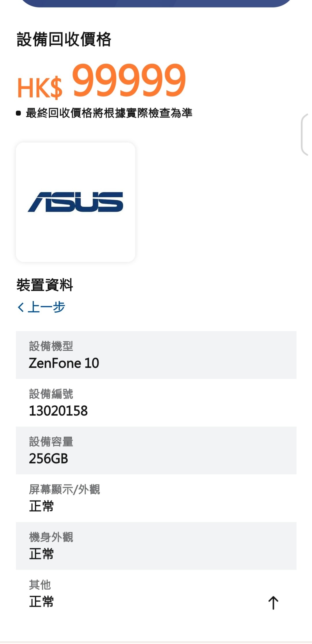Tap the 設備回收價格 heading
Image resolution: width=312 pixels, height=644 pixels.
tap(64, 39)
